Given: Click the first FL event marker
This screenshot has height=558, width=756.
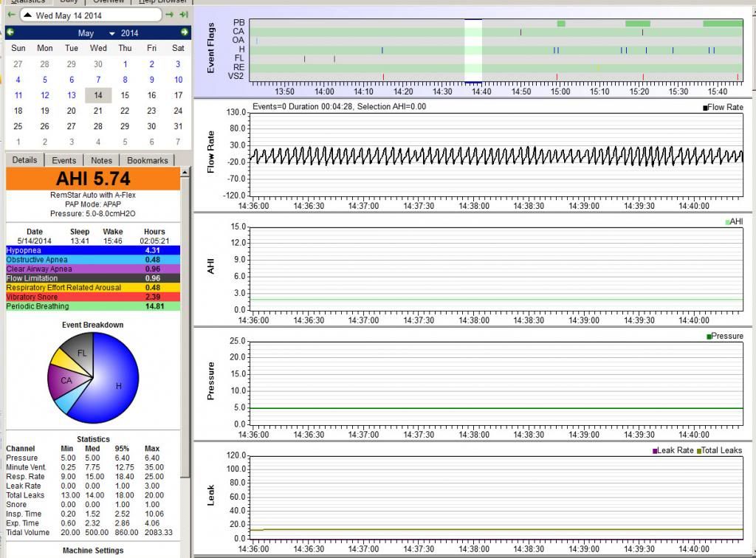Looking at the screenshot, I should 305,59.
